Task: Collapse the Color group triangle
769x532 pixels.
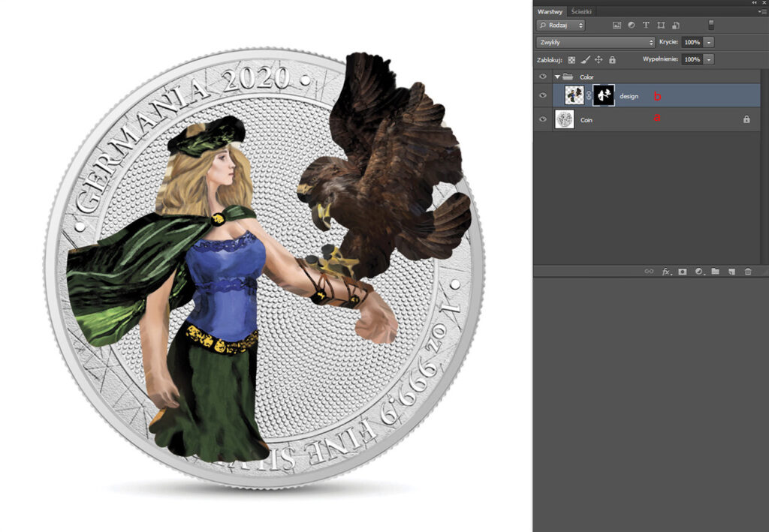Action: coord(557,77)
